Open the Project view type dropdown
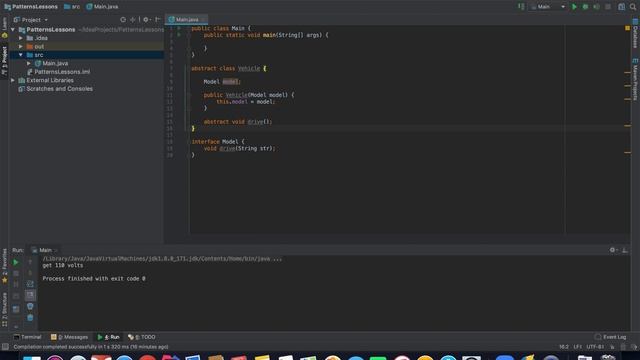Screen dimensions: 640x360 (x=31, y=20)
